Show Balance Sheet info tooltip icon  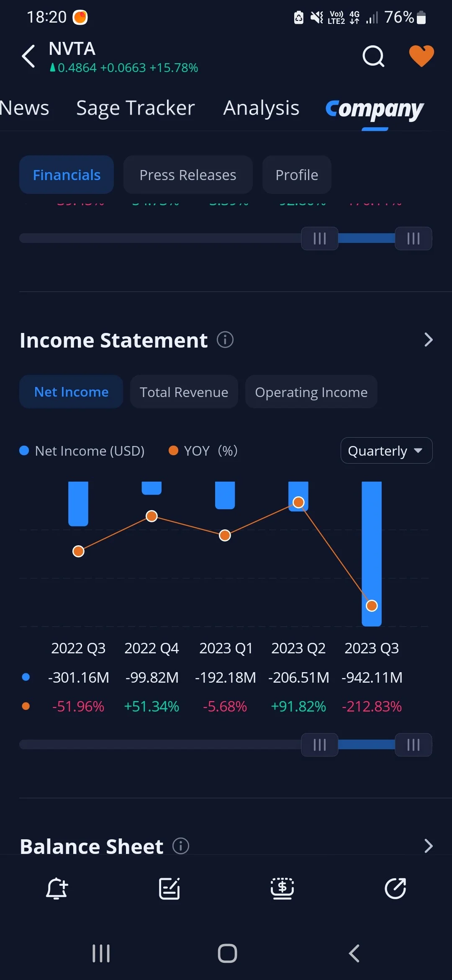[x=181, y=846]
